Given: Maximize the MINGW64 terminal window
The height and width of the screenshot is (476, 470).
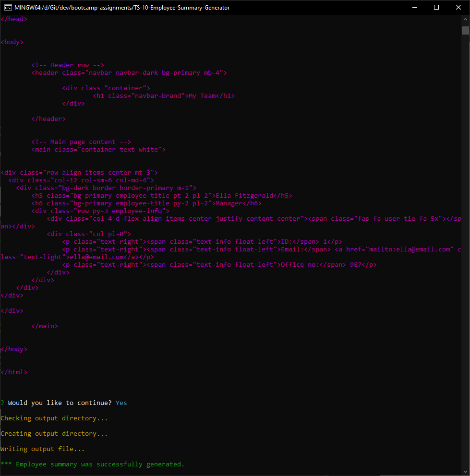Looking at the screenshot, I should pyautogui.click(x=436, y=7).
